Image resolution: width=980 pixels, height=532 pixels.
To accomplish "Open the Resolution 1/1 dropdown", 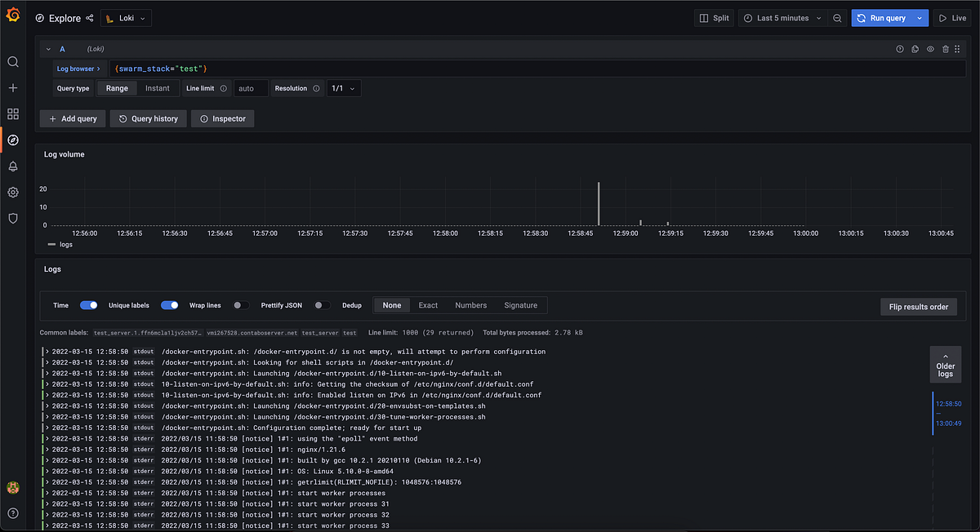I will [x=343, y=87].
